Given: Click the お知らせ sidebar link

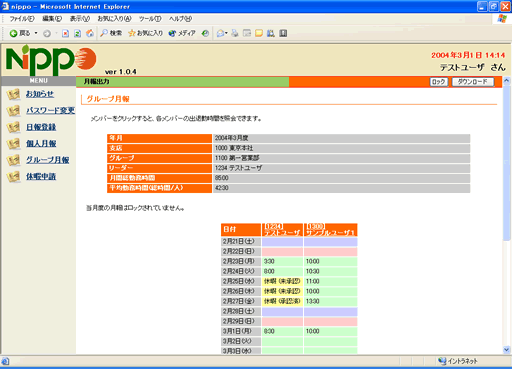Looking at the screenshot, I should pyautogui.click(x=40, y=94).
